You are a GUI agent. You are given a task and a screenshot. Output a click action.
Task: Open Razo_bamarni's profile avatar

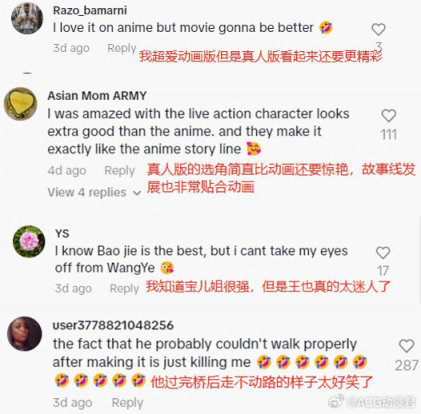pos(27,19)
